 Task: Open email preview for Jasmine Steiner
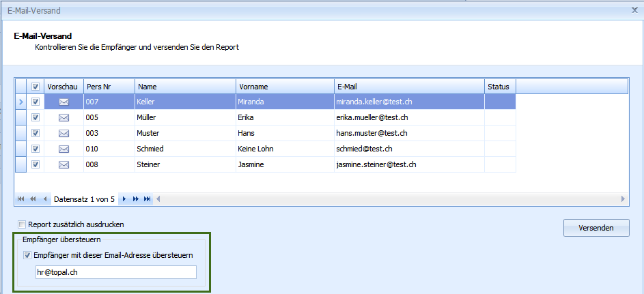click(64, 164)
